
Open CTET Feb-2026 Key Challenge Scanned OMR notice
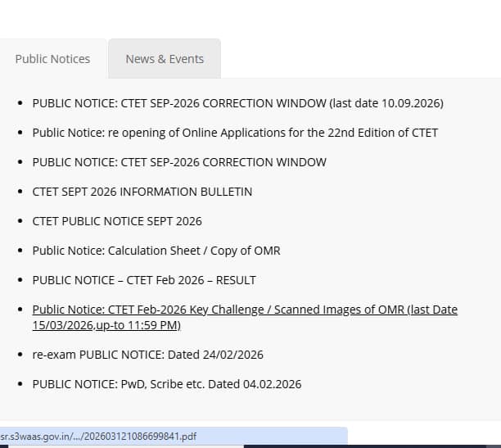pos(245,317)
